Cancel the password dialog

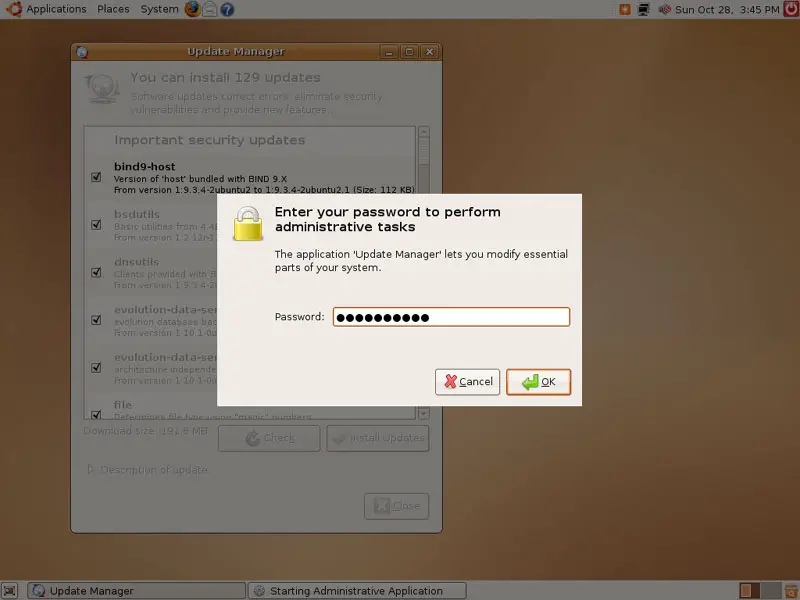pos(467,382)
